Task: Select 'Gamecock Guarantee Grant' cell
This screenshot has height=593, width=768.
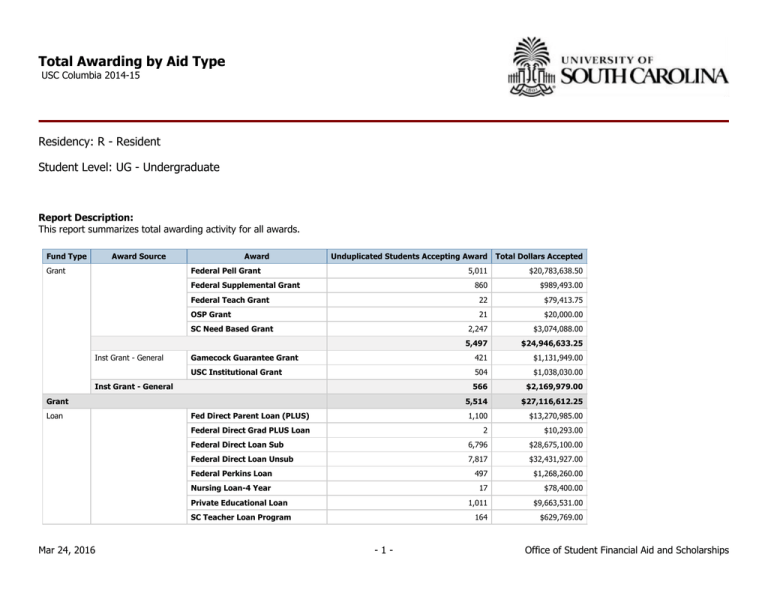Action: coord(257,357)
